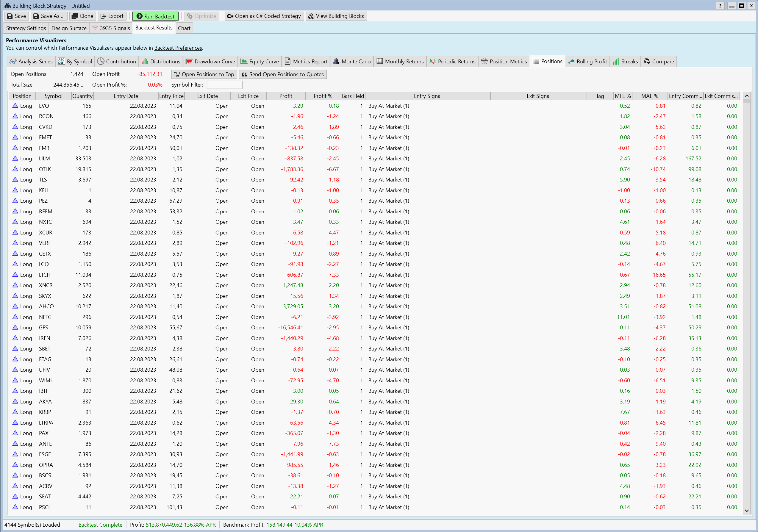The width and height of the screenshot is (758, 532).
Task: Click Send Open Positions to Quotes
Action: (x=283, y=74)
